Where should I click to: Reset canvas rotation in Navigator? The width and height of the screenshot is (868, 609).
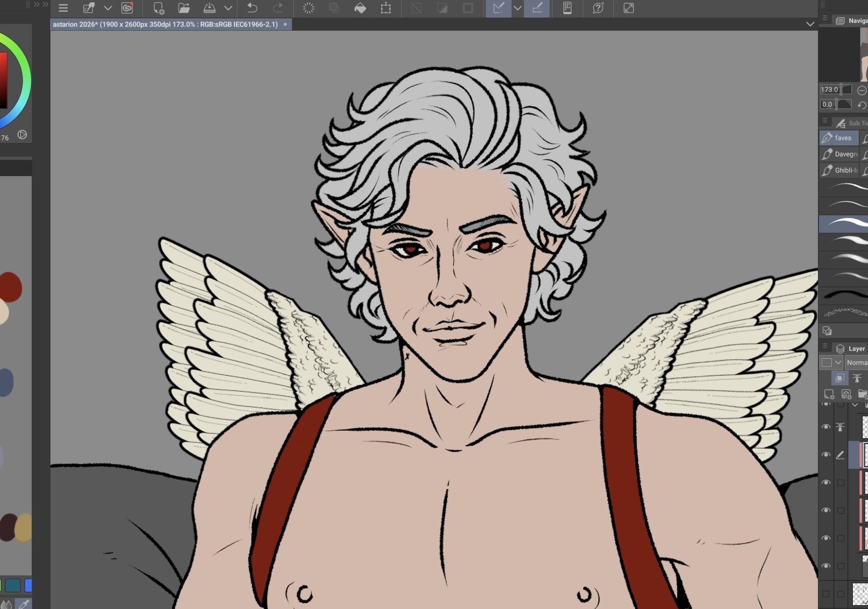[x=862, y=105]
